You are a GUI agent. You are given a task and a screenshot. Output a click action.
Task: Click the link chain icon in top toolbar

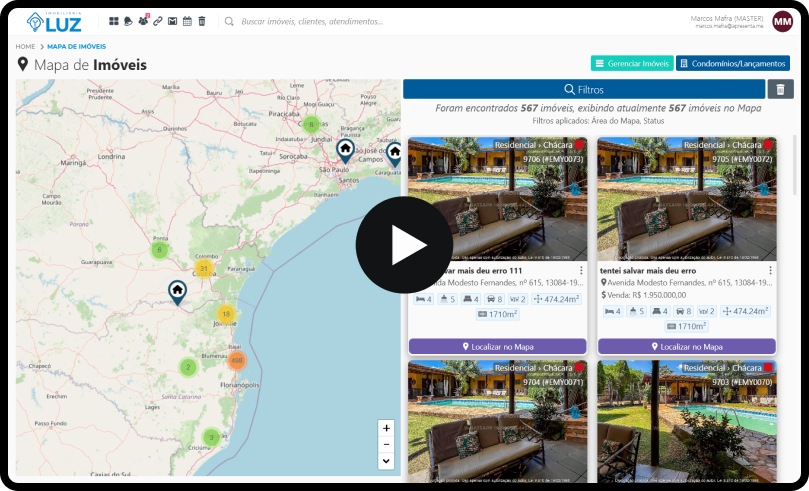(x=158, y=21)
